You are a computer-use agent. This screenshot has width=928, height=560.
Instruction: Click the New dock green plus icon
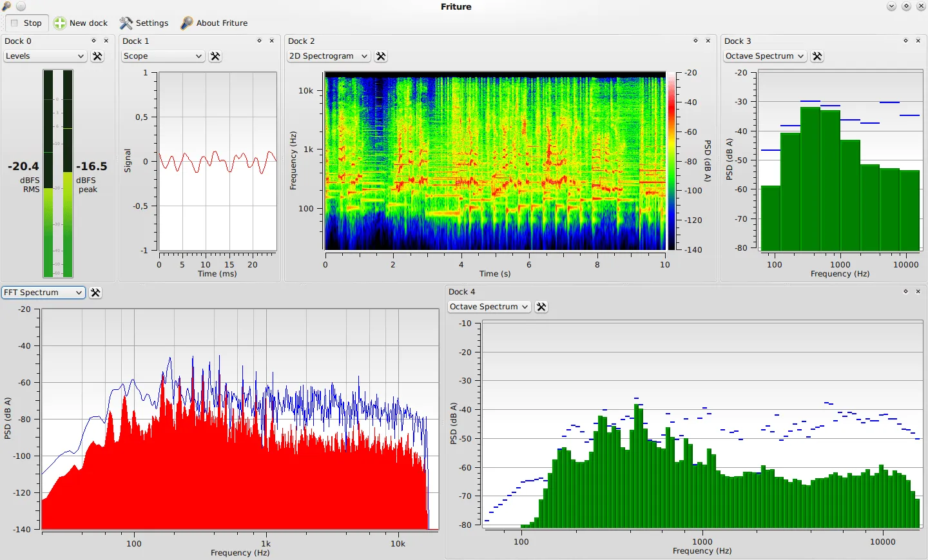pyautogui.click(x=60, y=23)
